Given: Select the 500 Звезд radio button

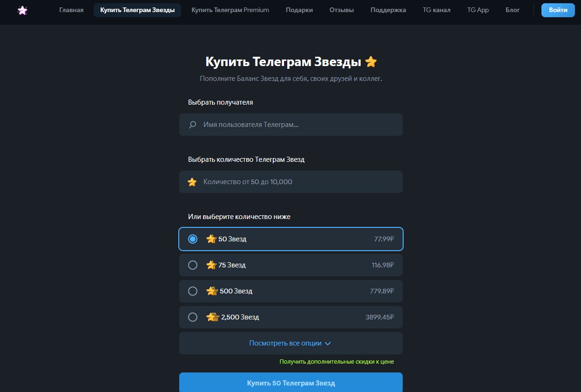Looking at the screenshot, I should 193,291.
